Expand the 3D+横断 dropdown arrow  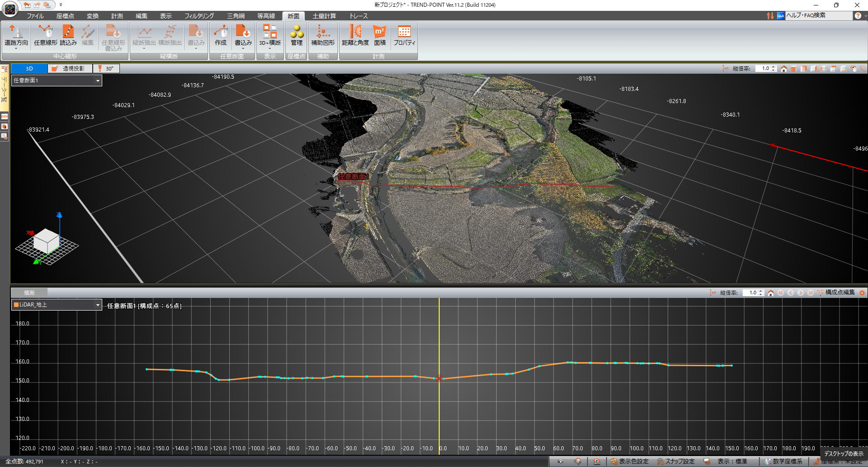[270, 48]
